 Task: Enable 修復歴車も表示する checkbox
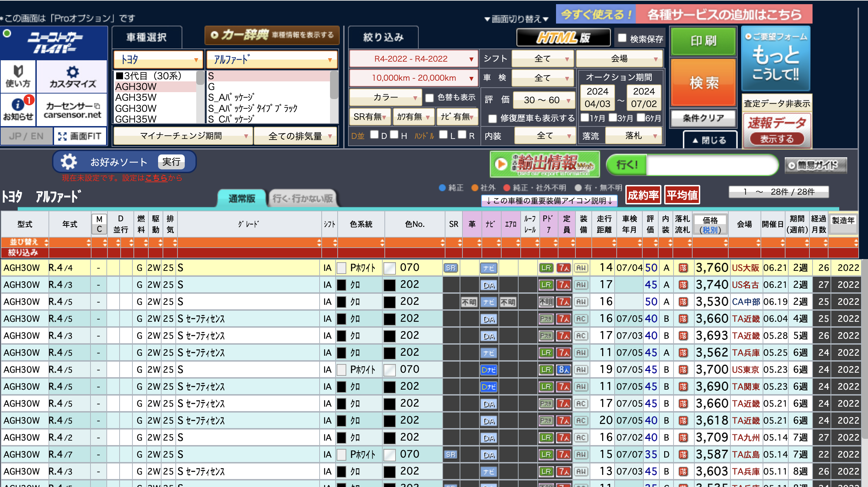[493, 118]
